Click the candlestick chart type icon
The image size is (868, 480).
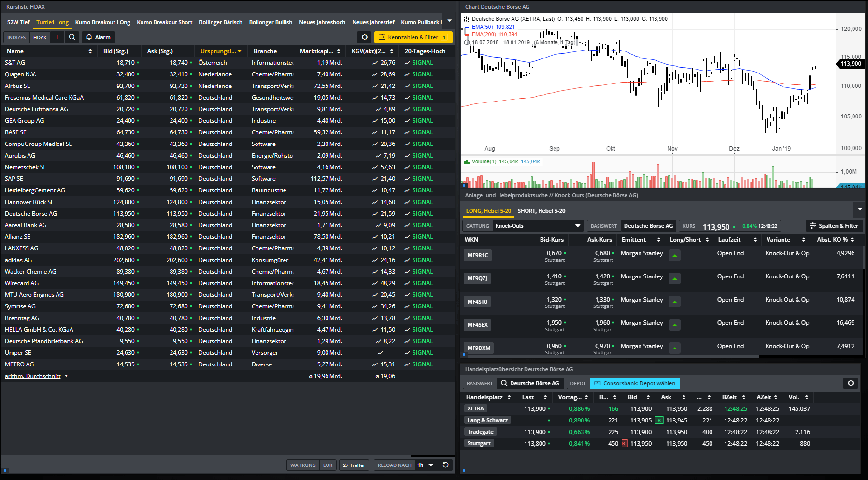466,19
